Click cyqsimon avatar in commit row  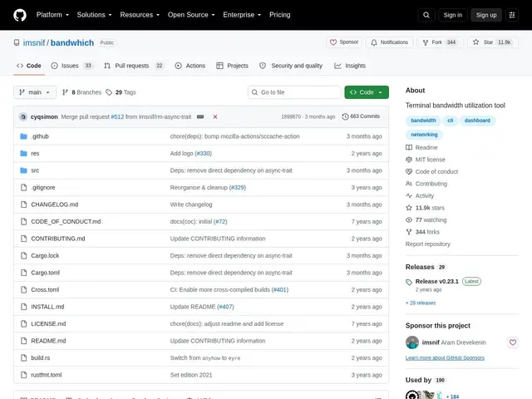tap(23, 116)
